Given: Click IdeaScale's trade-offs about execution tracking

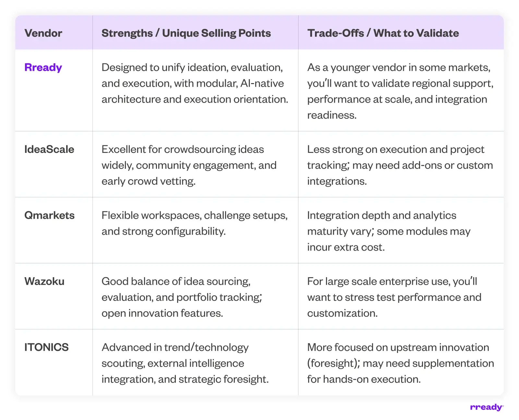Looking at the screenshot, I should pos(400,165).
